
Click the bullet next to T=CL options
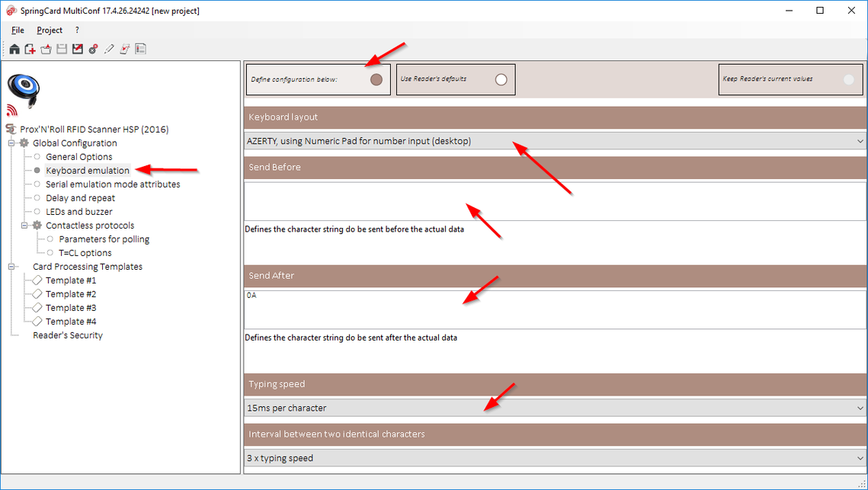pyautogui.click(x=50, y=253)
